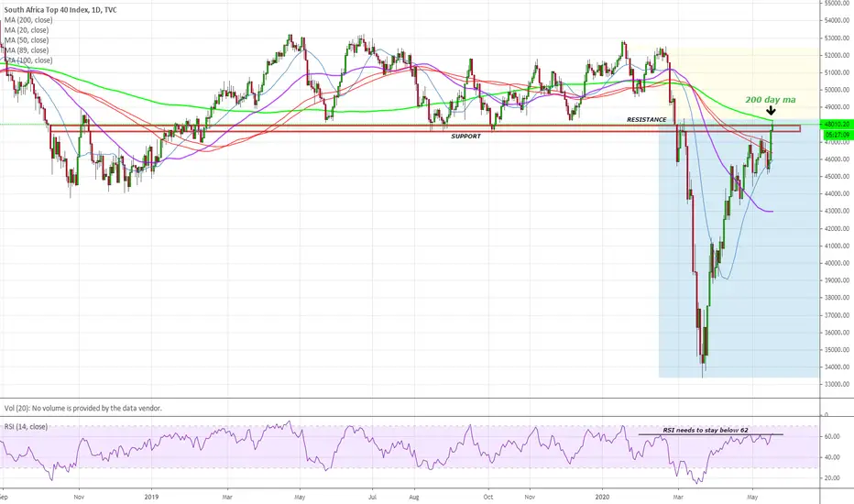Click the 35000.00 price axis label

tap(838, 350)
